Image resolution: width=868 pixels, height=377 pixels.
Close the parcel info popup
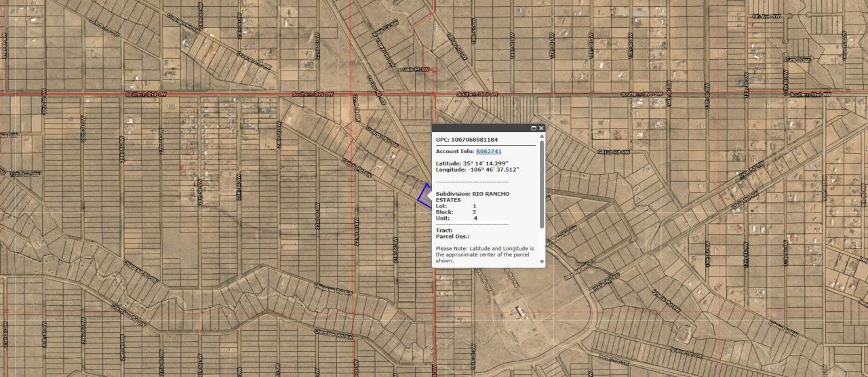(x=541, y=128)
